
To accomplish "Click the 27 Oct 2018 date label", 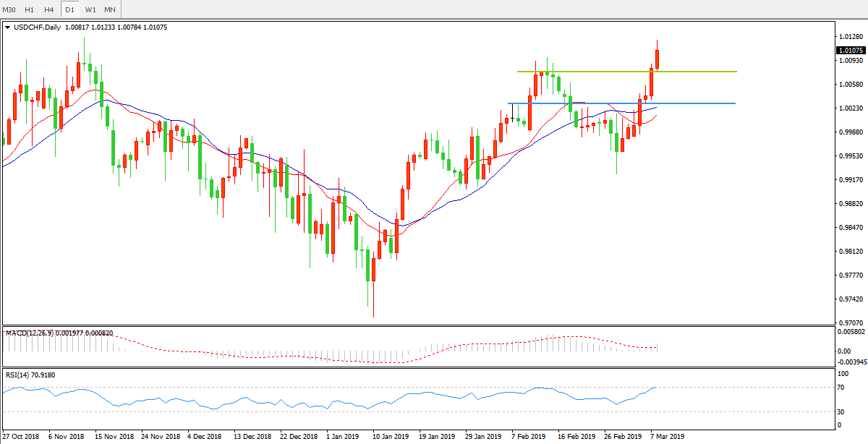I will pos(20,437).
